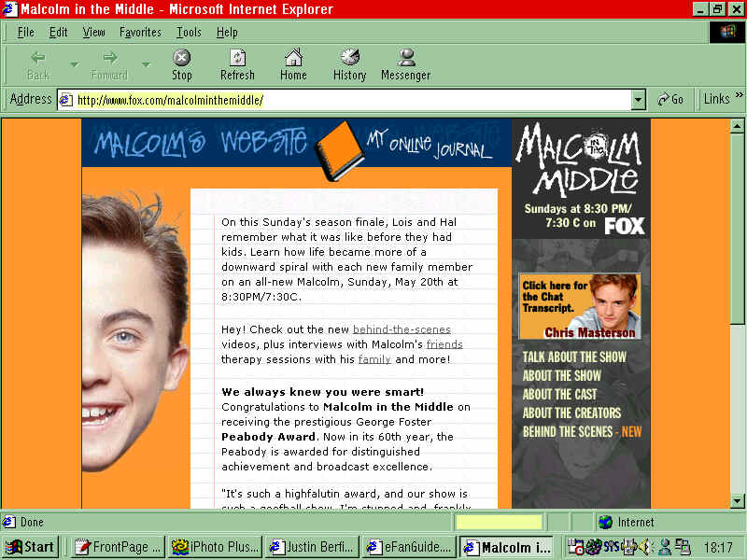The image size is (747, 560).
Task: Open the File menu
Action: coord(26,33)
